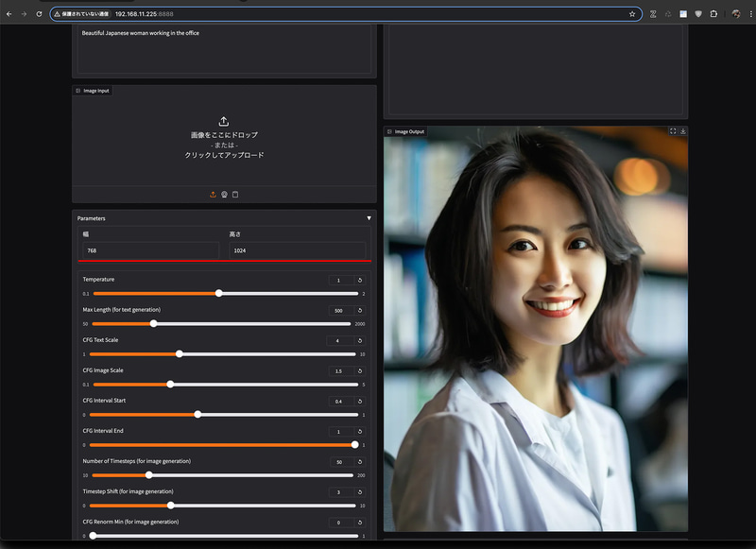Click the shield extension icon
The height and width of the screenshot is (549, 756).
click(698, 14)
